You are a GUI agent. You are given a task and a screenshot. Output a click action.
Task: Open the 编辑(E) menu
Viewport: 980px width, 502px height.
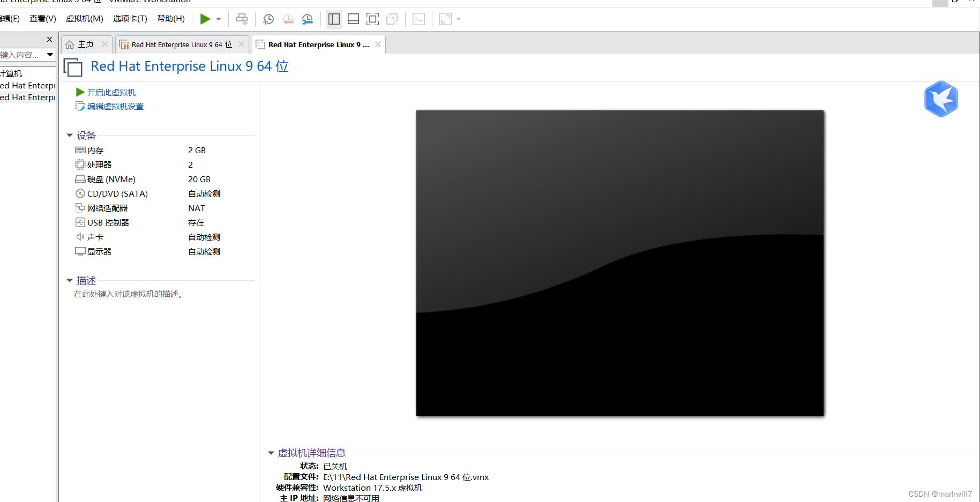click(x=10, y=19)
